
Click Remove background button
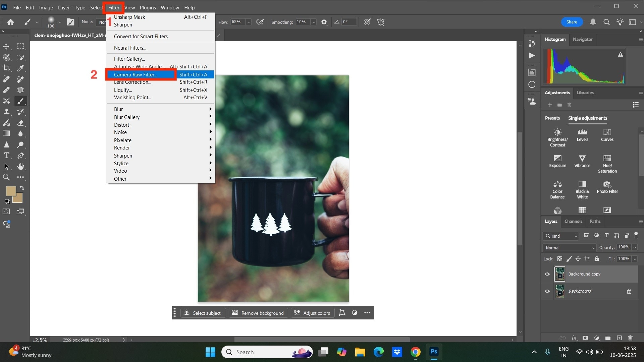click(258, 313)
